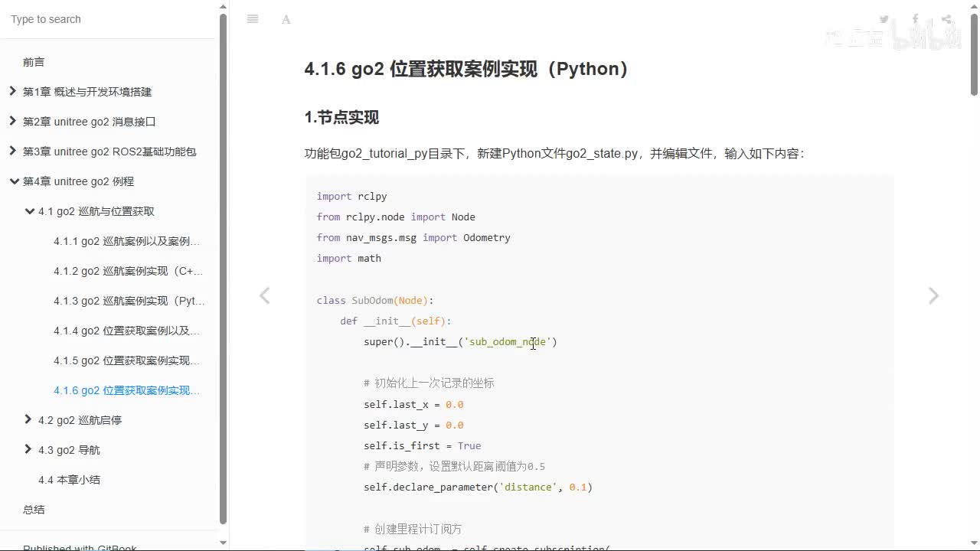Screen dimensions: 980x551
Task: Open the 总结 page
Action: (34, 510)
